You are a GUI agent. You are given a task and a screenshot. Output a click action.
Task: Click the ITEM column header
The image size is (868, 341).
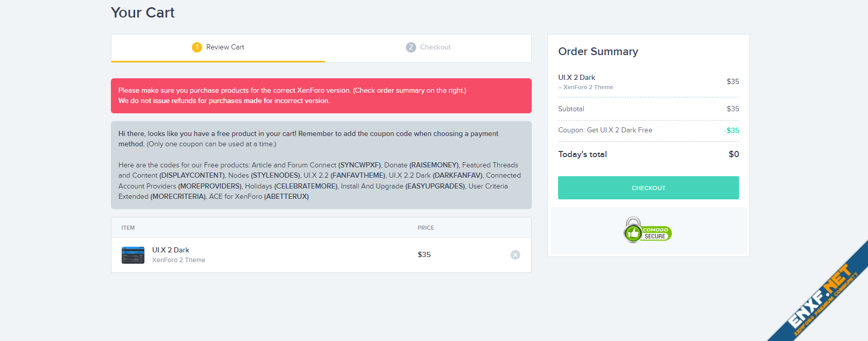click(128, 228)
